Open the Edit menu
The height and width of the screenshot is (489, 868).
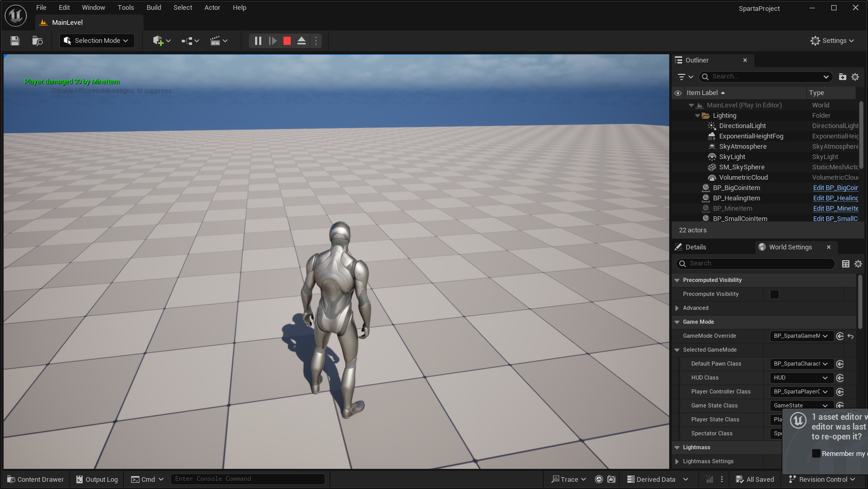tap(64, 8)
